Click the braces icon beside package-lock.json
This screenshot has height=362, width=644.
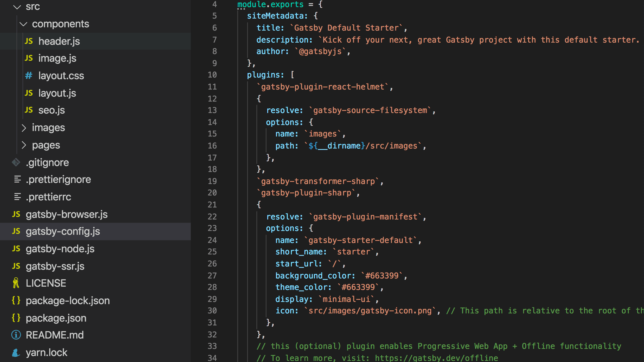pyautogui.click(x=16, y=300)
